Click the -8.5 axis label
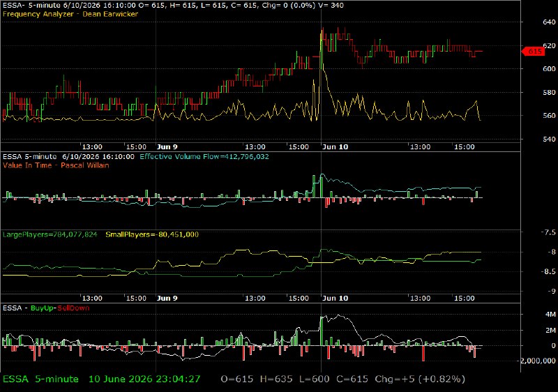Screen dimensions: 558x392 pyautogui.click(x=548, y=272)
